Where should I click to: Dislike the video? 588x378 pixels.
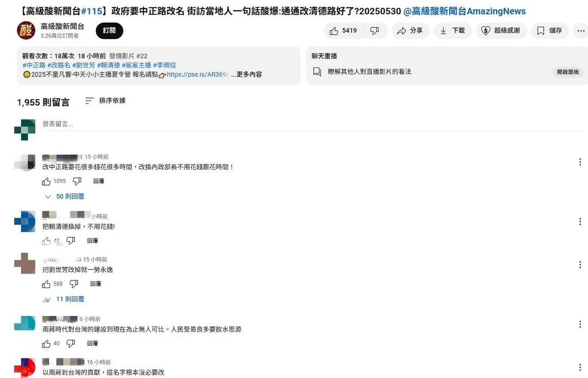[x=374, y=31]
